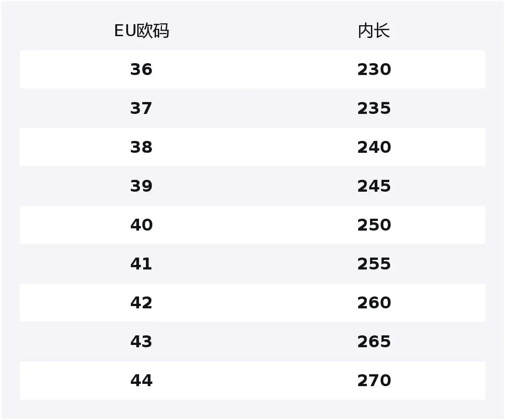
Task: Pick the 260 inner length value
Action: point(374,303)
